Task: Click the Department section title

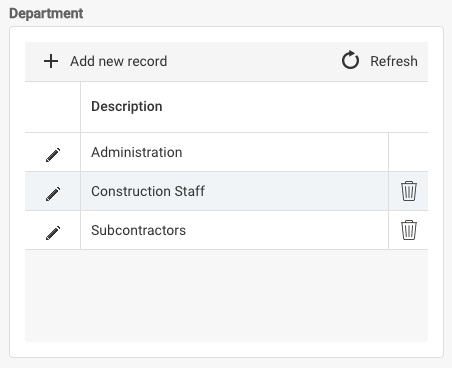Action: coord(46,13)
